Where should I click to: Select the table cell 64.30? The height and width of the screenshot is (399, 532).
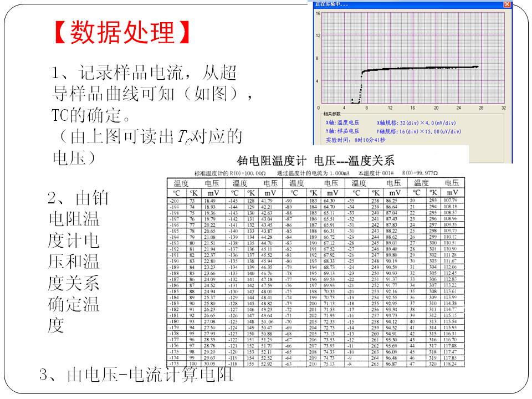(x=329, y=201)
